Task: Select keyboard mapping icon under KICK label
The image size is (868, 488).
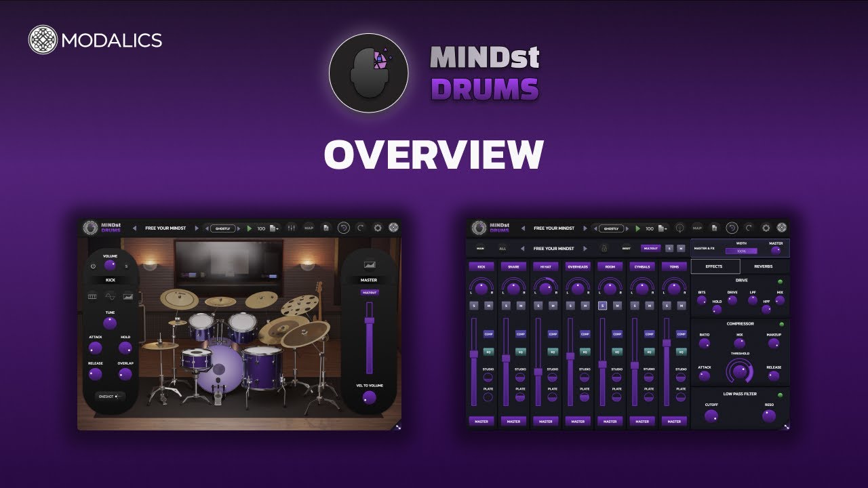Action: tap(92, 296)
